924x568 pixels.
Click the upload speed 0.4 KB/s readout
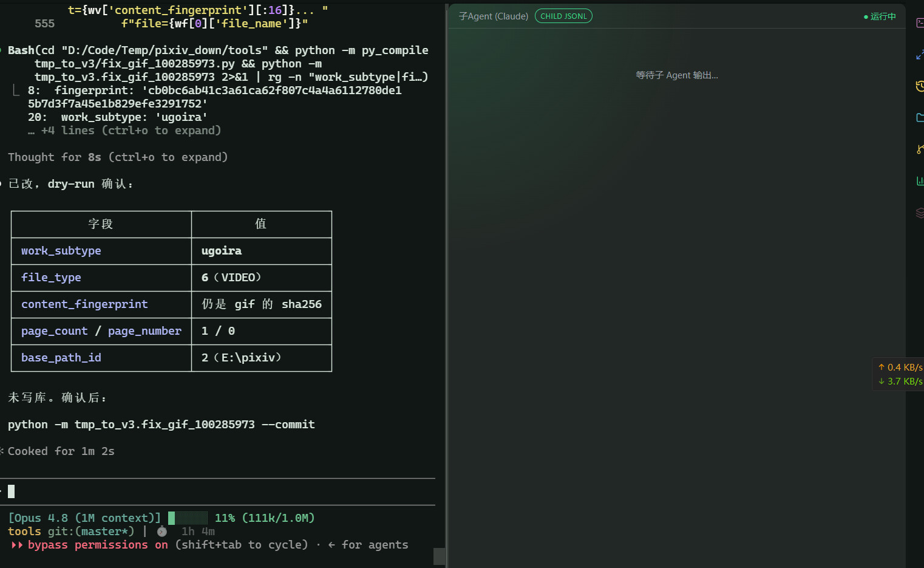(x=900, y=367)
